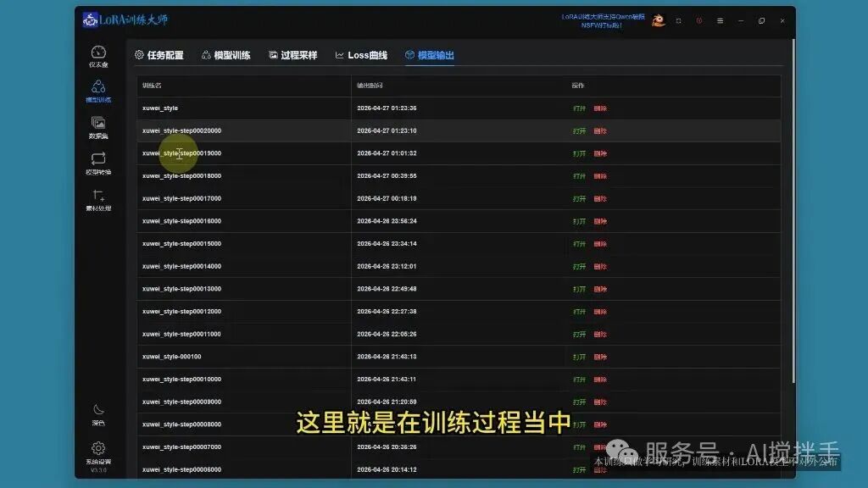This screenshot has width=868, height=488.
Task: Click the vertical scrollbar of the output list
Action: click(793, 210)
